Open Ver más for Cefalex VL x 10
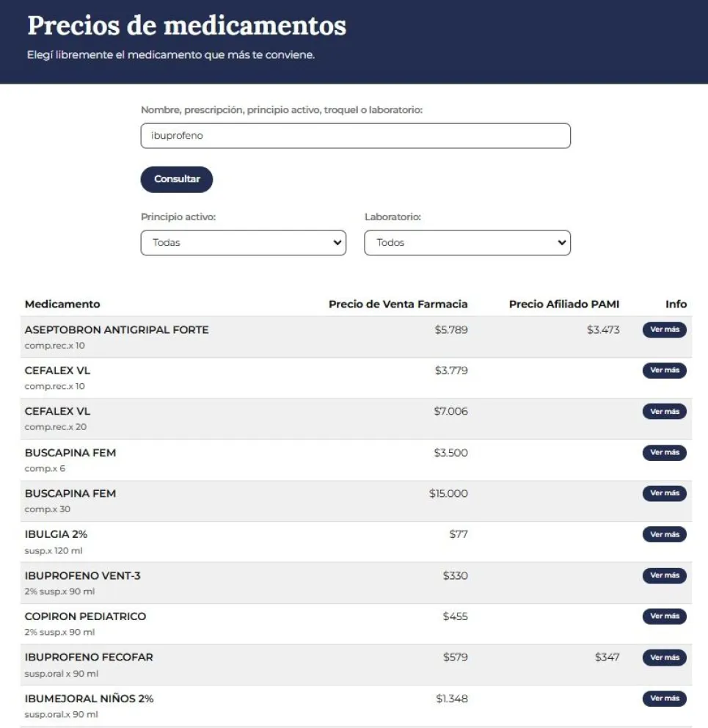Viewport: 708px width, 728px height. pyautogui.click(x=664, y=371)
